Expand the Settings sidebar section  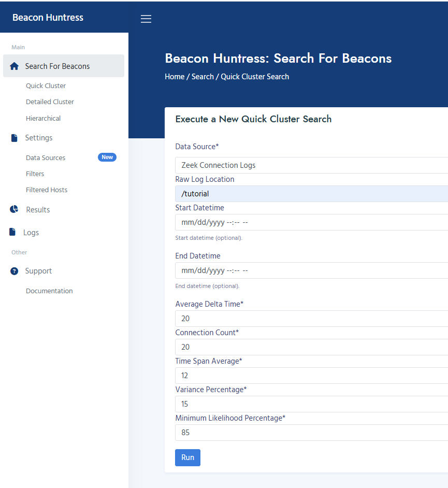[x=38, y=138]
